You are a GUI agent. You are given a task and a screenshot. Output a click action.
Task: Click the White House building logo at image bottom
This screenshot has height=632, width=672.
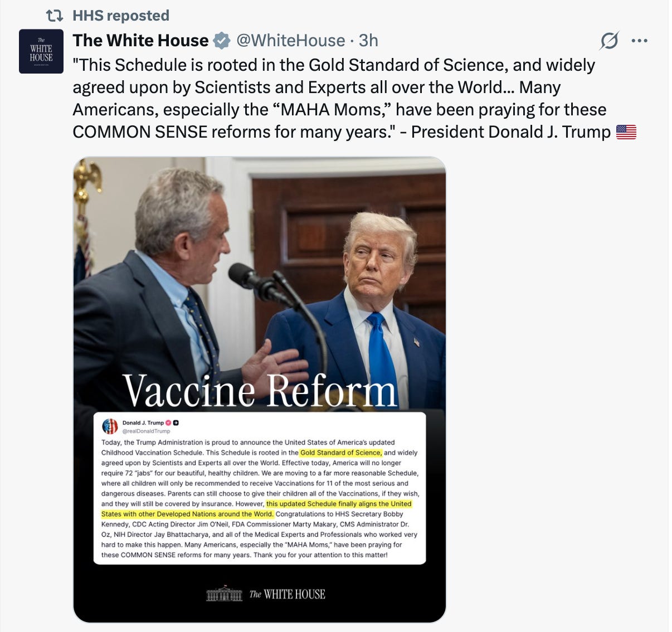[x=225, y=594]
